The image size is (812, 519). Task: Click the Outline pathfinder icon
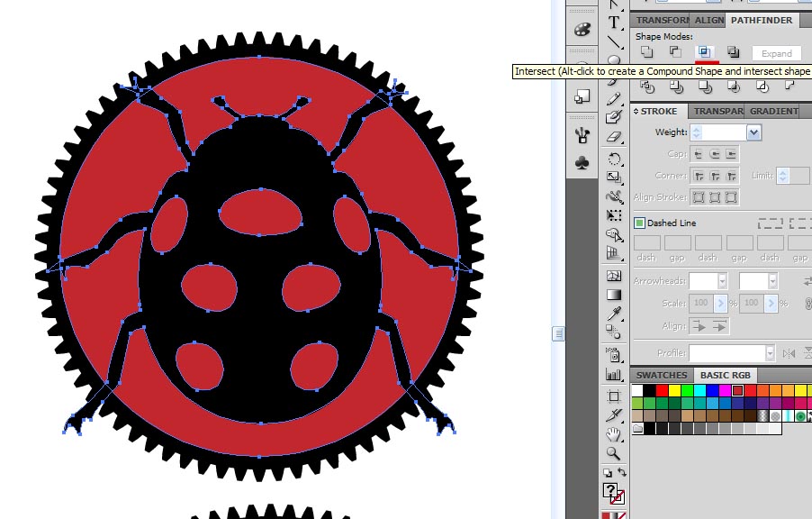tap(762, 86)
